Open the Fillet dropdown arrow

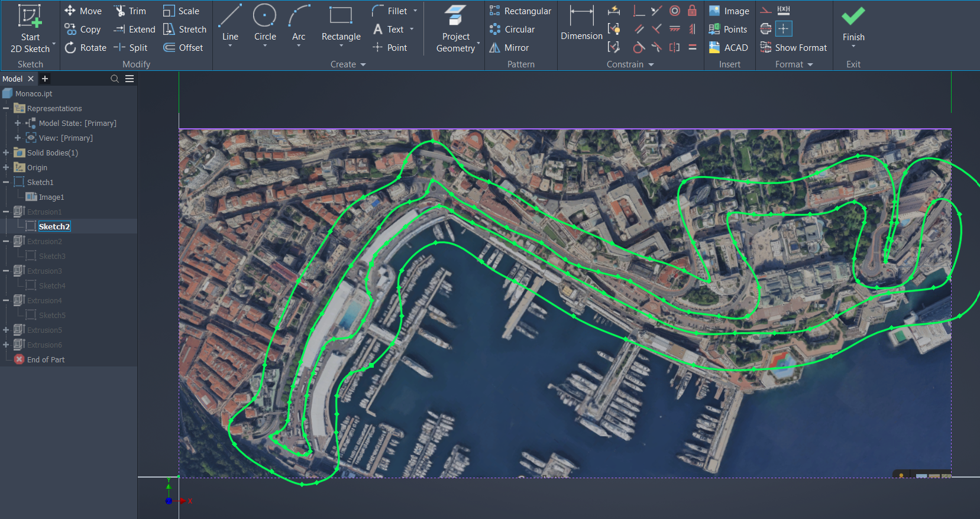(x=415, y=11)
